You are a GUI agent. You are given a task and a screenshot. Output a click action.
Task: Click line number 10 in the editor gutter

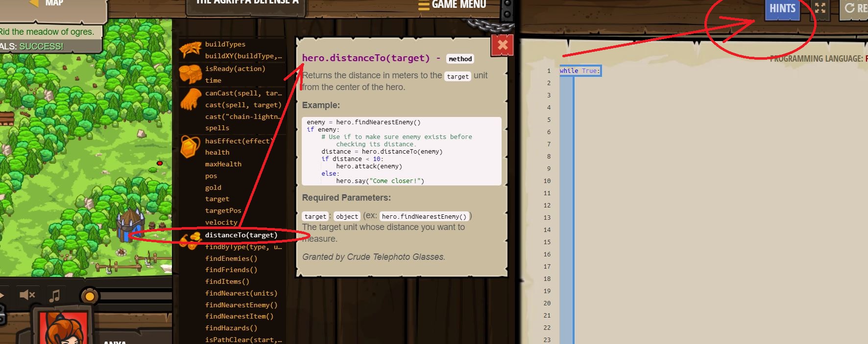(x=547, y=181)
